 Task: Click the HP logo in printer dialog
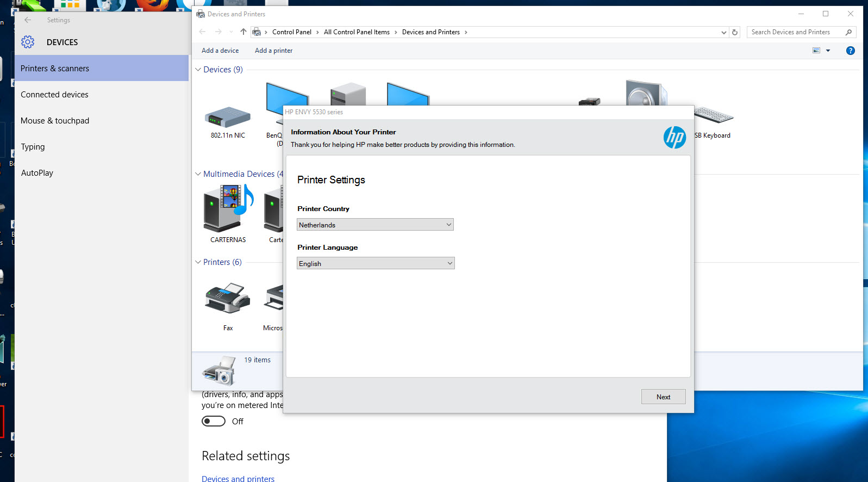click(675, 137)
